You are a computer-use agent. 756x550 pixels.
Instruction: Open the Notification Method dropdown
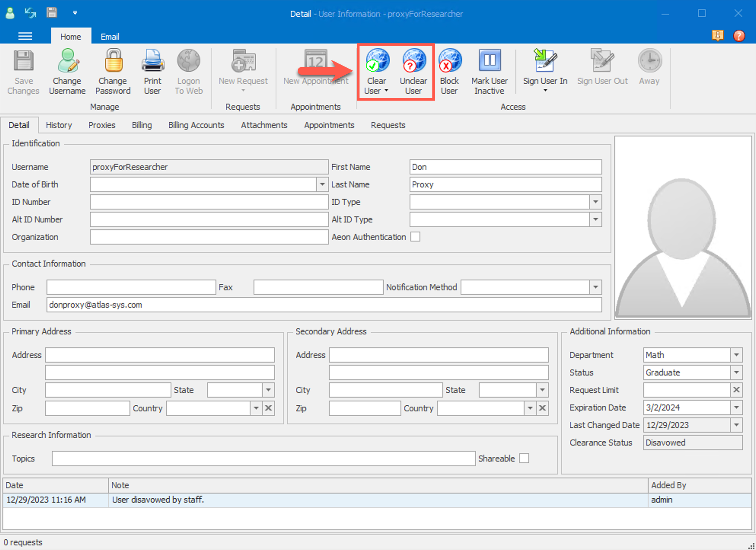[595, 287]
